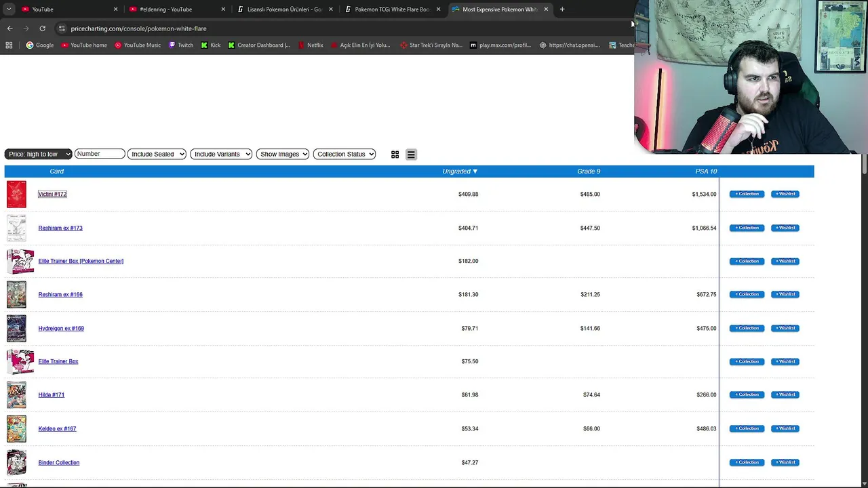Open Price: high to low sort dropdown
Screen dimensions: 868x488
tap(38, 154)
